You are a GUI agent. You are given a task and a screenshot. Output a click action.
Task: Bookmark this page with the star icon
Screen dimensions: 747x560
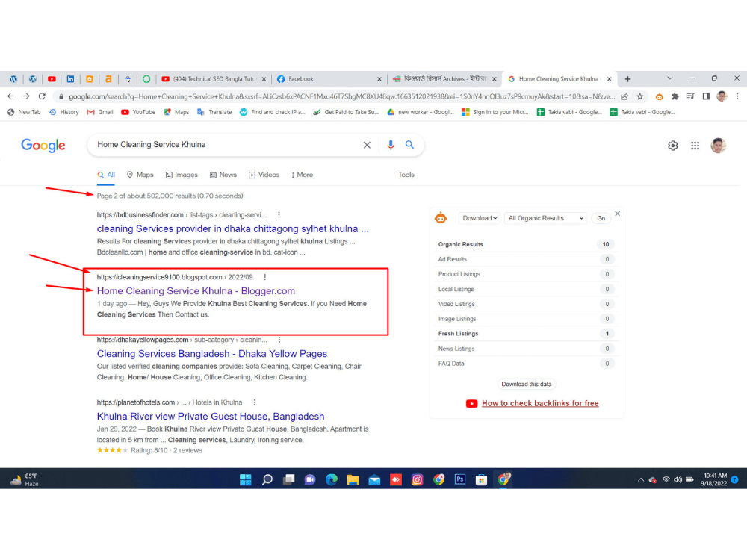(640, 96)
